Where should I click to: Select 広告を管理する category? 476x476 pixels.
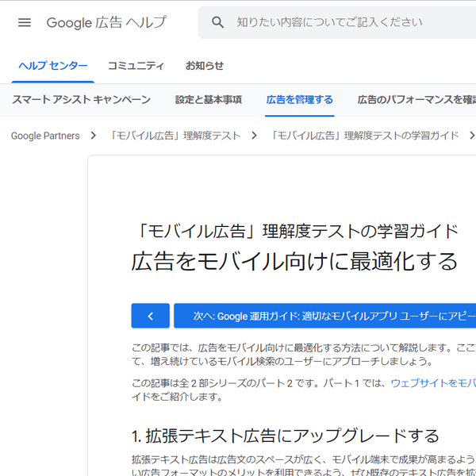[x=300, y=100]
